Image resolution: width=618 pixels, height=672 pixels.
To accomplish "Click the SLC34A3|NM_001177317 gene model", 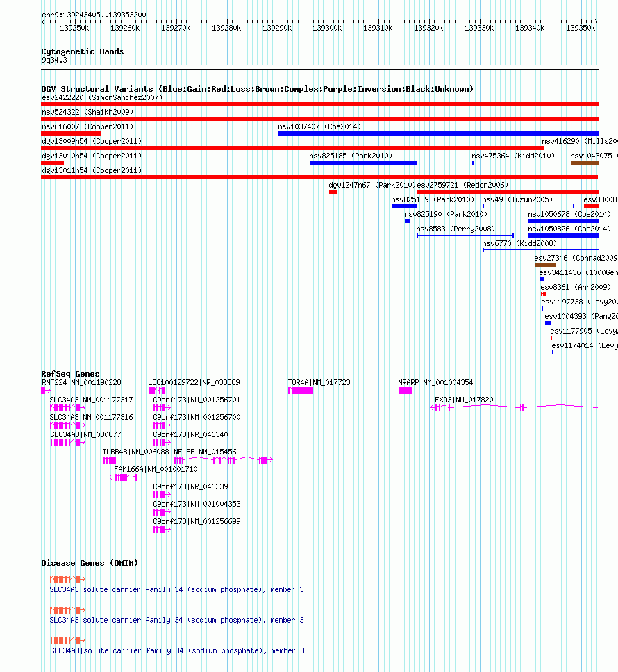I will point(67,407).
